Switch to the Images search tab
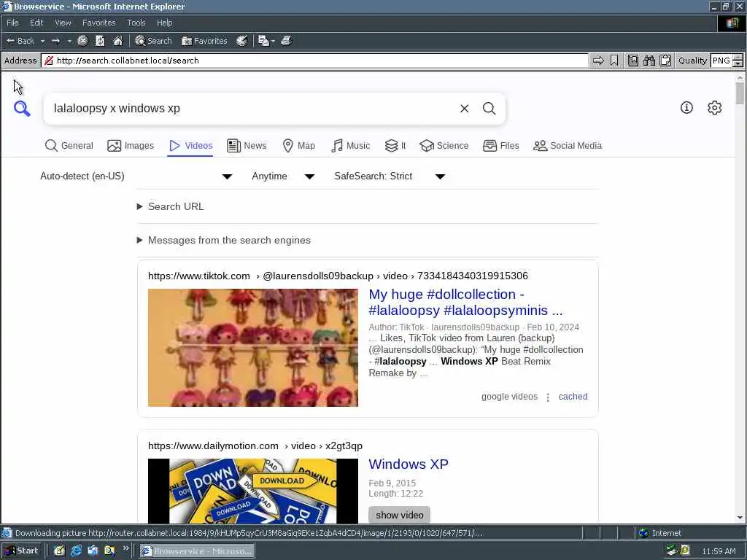The width and height of the screenshot is (747, 560). [x=131, y=146]
